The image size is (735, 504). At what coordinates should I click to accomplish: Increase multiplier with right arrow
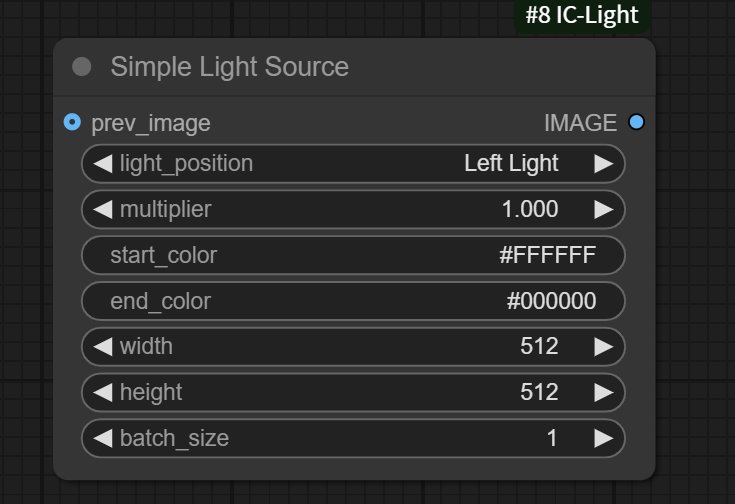pos(603,209)
